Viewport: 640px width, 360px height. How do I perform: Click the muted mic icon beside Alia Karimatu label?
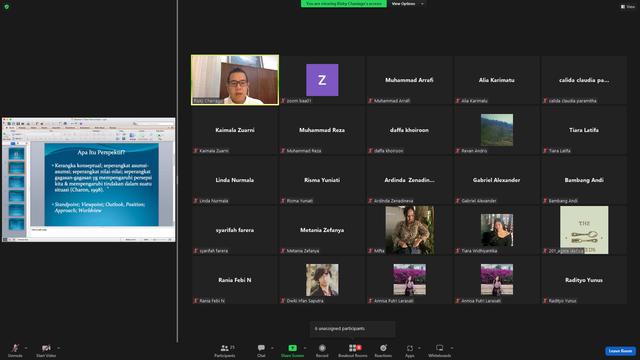pyautogui.click(x=458, y=101)
